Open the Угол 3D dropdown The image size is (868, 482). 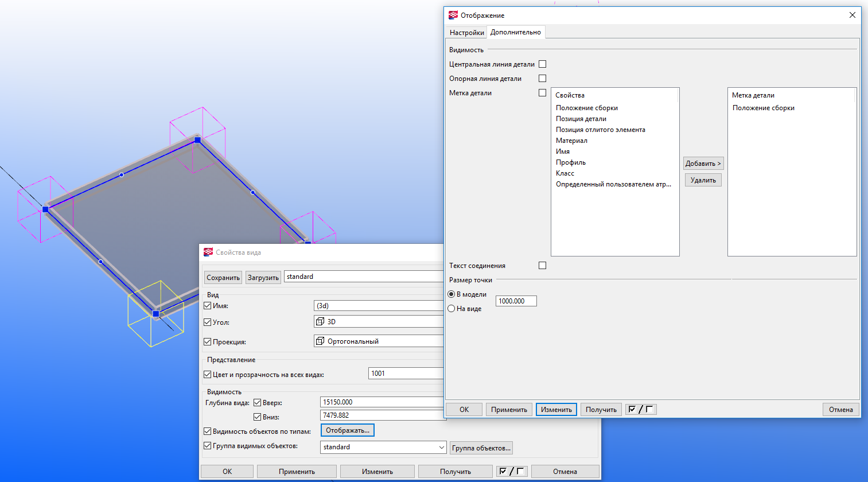click(x=379, y=322)
